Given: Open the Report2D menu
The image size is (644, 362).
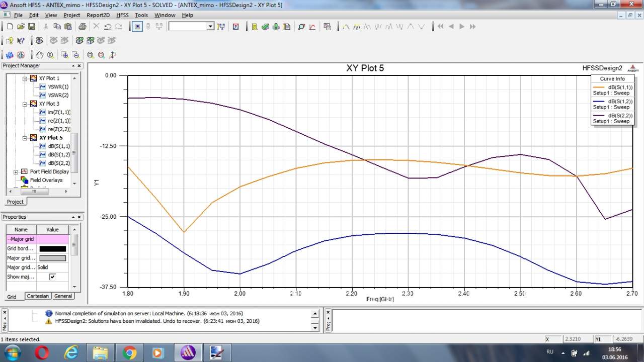Looking at the screenshot, I should [98, 15].
